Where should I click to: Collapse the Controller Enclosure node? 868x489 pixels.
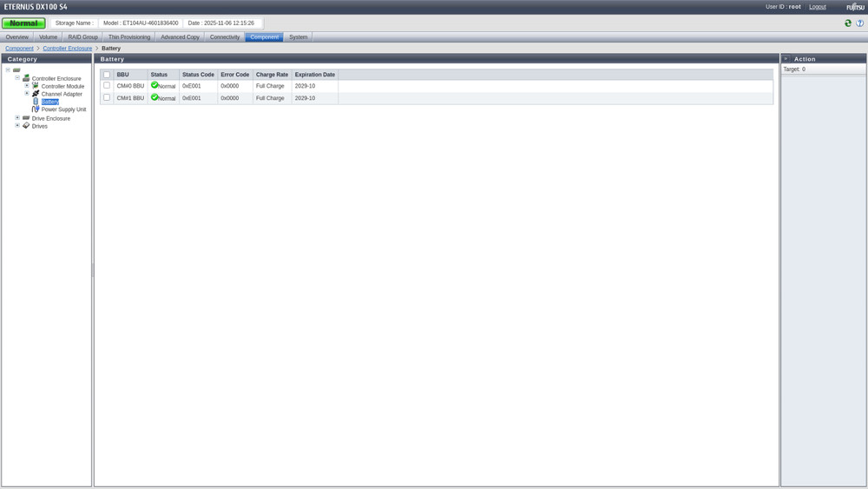[17, 77]
